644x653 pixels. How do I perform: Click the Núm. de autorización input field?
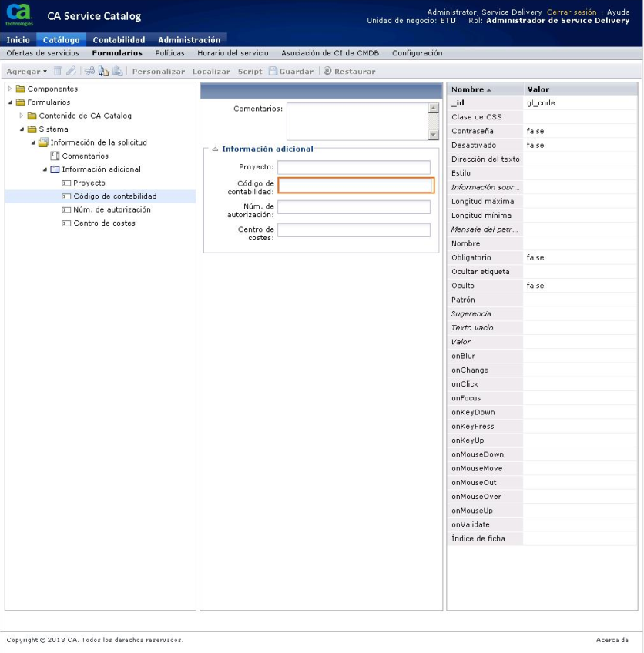[x=354, y=207]
